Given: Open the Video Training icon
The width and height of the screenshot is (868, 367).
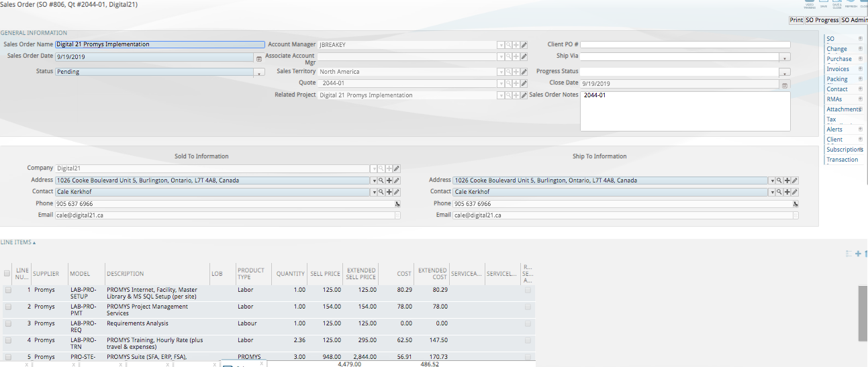Looking at the screenshot, I should tap(810, 3).
